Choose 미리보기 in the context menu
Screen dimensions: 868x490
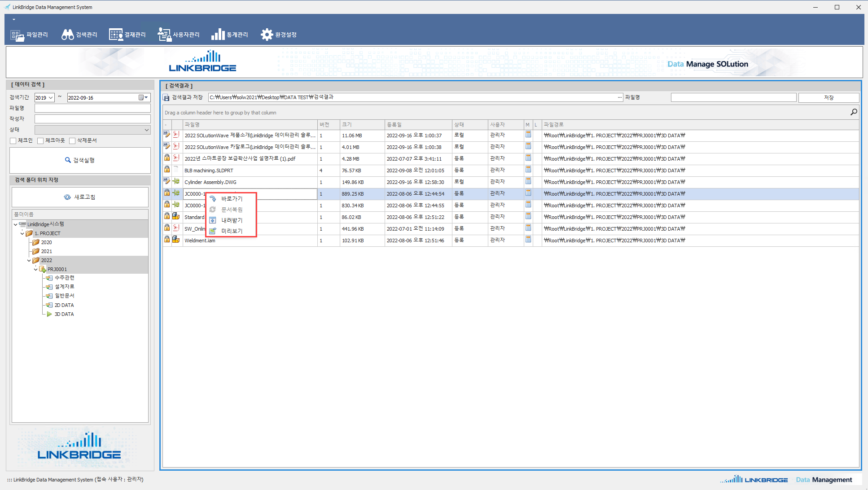(232, 231)
